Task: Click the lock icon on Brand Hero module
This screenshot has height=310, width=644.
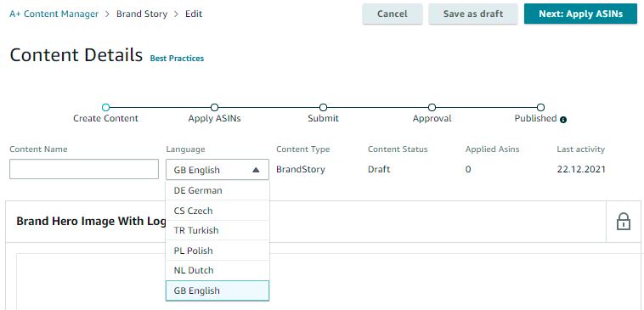Action: point(623,222)
